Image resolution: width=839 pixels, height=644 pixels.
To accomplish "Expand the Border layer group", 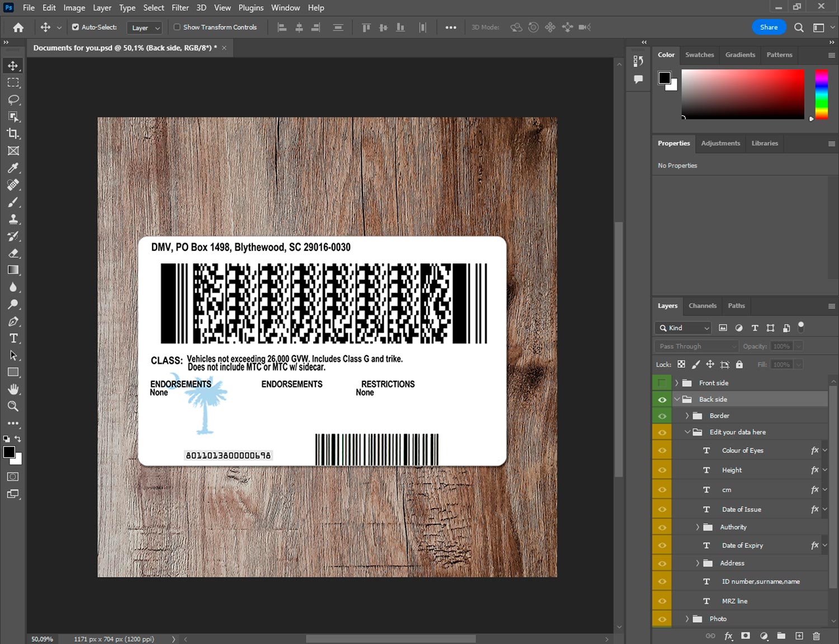I will 687,416.
